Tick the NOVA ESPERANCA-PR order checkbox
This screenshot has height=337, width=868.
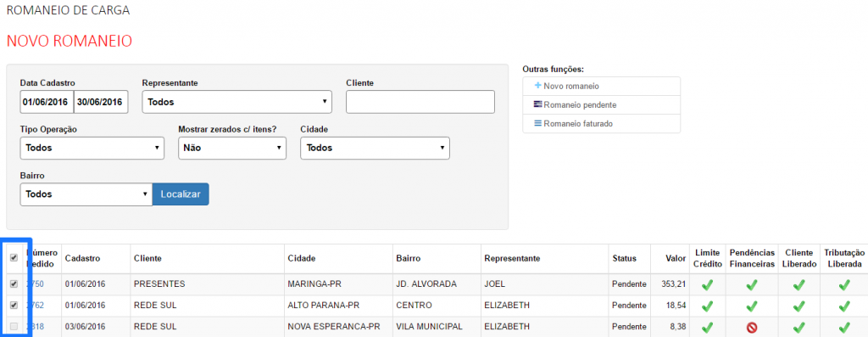coord(14,327)
